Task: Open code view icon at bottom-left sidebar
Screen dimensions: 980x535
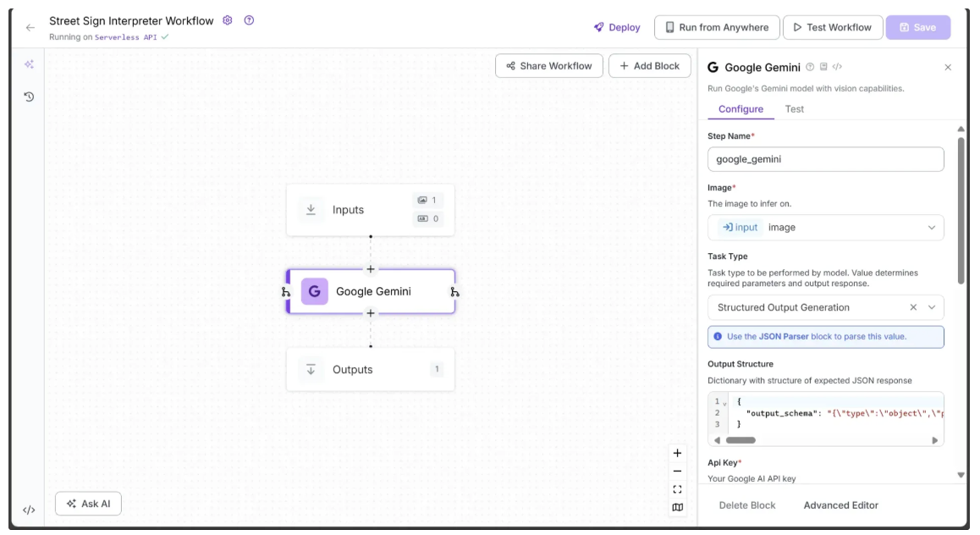Action: (29, 510)
